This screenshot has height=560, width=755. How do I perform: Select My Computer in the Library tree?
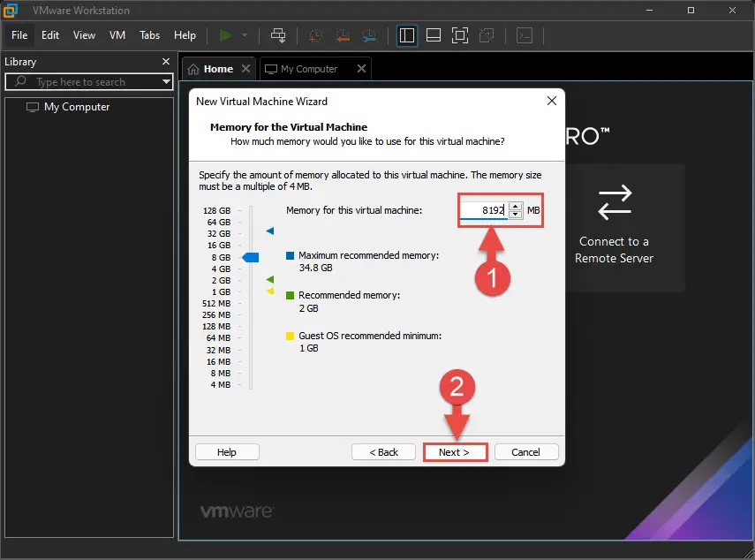coord(77,107)
